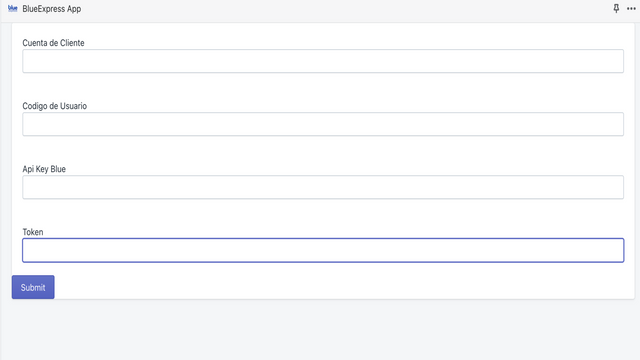Focus the Token input field
Viewport: 640px width, 360px height.
tap(323, 250)
